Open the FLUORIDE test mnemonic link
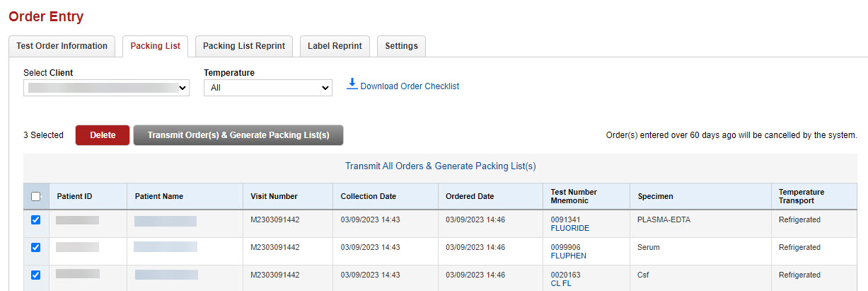This screenshot has height=291, width=868. click(x=569, y=229)
